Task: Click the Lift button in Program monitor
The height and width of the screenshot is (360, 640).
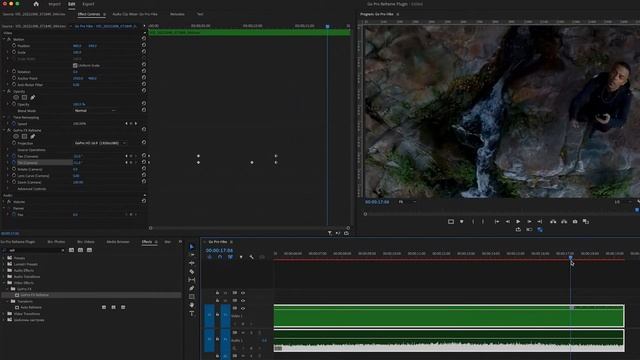Action: click(x=553, y=221)
